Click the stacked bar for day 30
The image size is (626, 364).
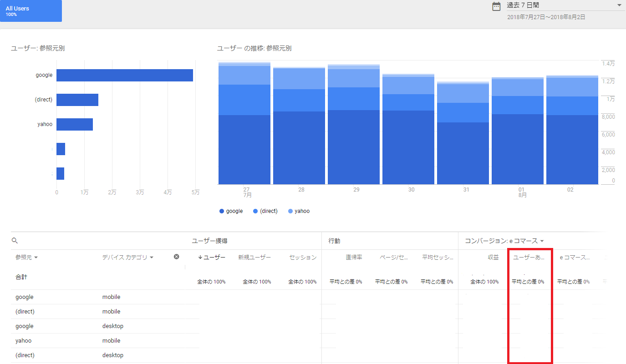(x=408, y=129)
